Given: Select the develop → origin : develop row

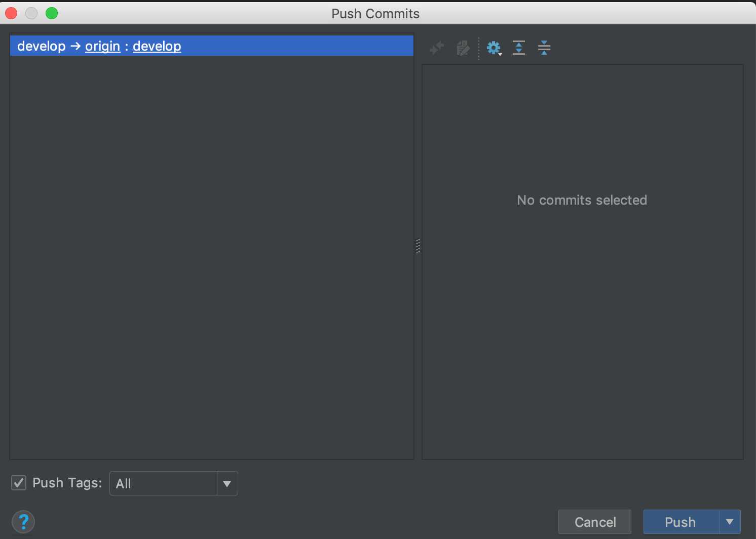Looking at the screenshot, I should (212, 46).
